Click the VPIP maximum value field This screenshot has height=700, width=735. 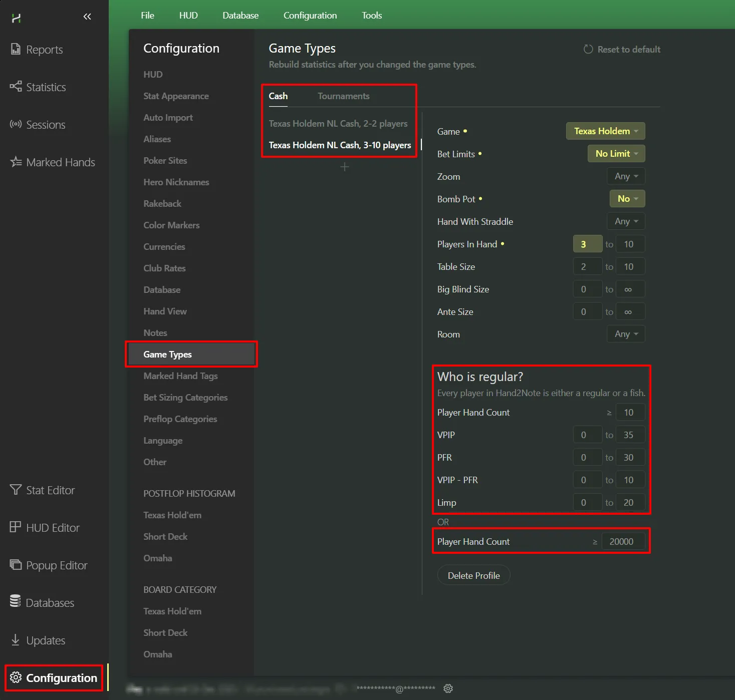click(629, 435)
